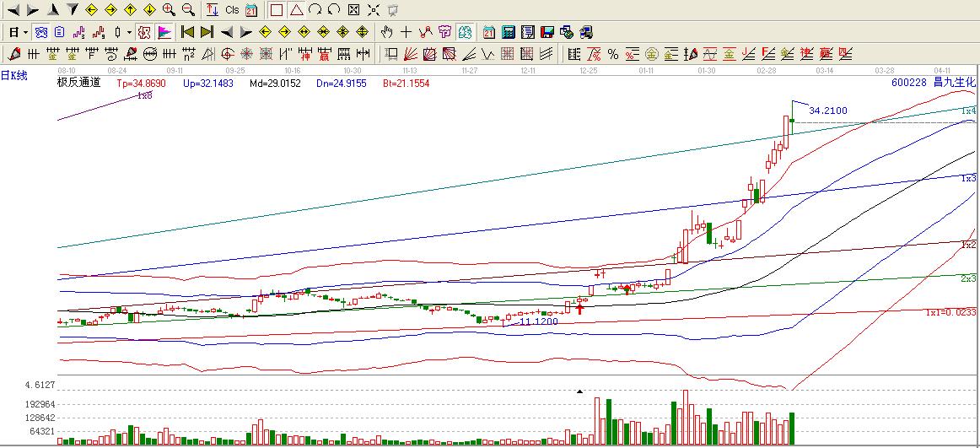The height and width of the screenshot is (448, 980).
Task: Click the 极反通道 indicator name
Action: [78, 83]
